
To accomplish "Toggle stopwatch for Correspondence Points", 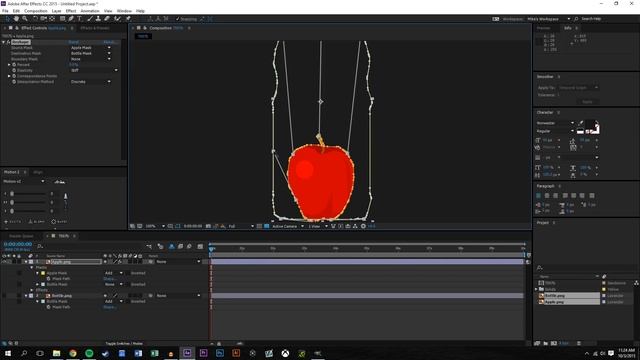I will point(14,76).
